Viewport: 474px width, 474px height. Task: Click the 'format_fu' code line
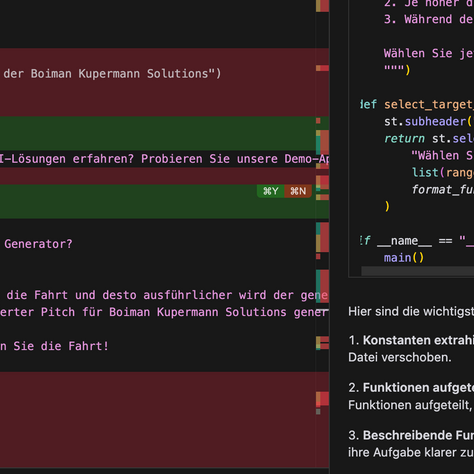coord(442,189)
